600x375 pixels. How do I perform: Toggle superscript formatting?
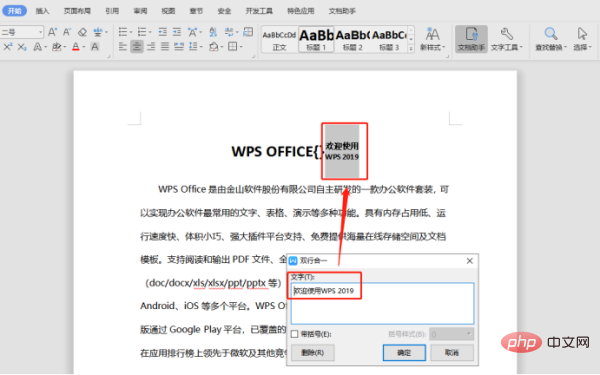point(7,47)
